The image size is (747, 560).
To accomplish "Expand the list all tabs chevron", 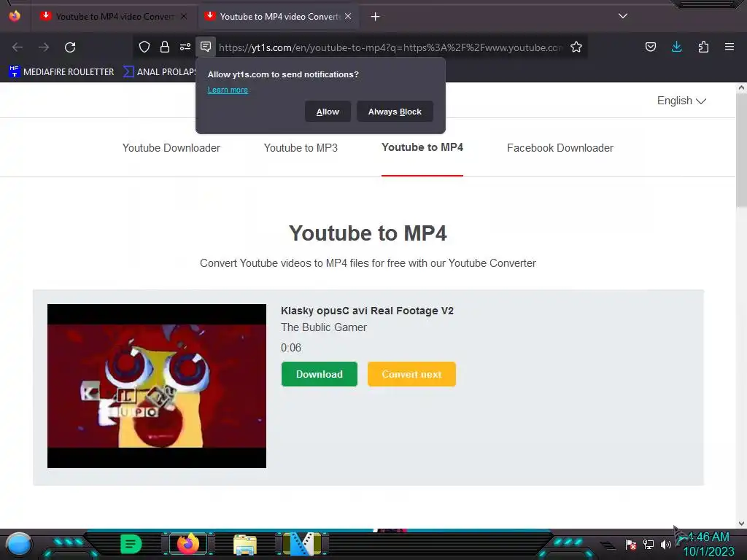I will pos(623,16).
